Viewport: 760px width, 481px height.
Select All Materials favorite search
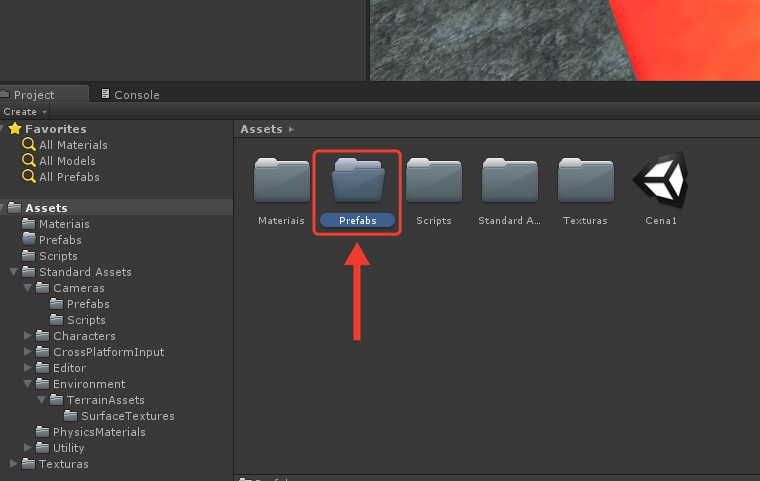point(73,144)
